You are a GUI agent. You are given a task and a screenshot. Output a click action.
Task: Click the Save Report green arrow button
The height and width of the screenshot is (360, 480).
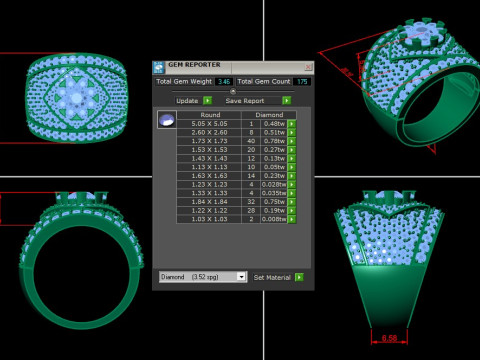[286, 100]
